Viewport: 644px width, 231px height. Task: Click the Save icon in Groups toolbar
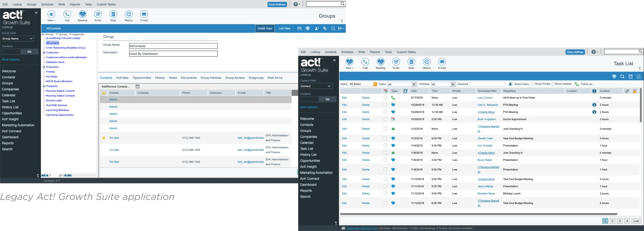click(299, 29)
